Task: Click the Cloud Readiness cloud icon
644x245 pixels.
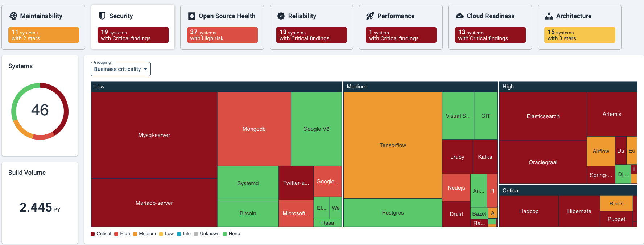Action: point(460,16)
